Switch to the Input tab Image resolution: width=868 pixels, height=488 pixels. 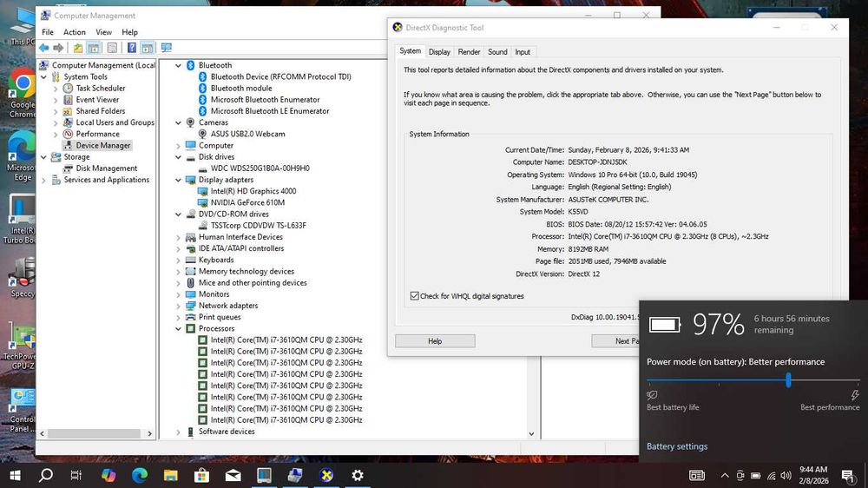click(523, 52)
